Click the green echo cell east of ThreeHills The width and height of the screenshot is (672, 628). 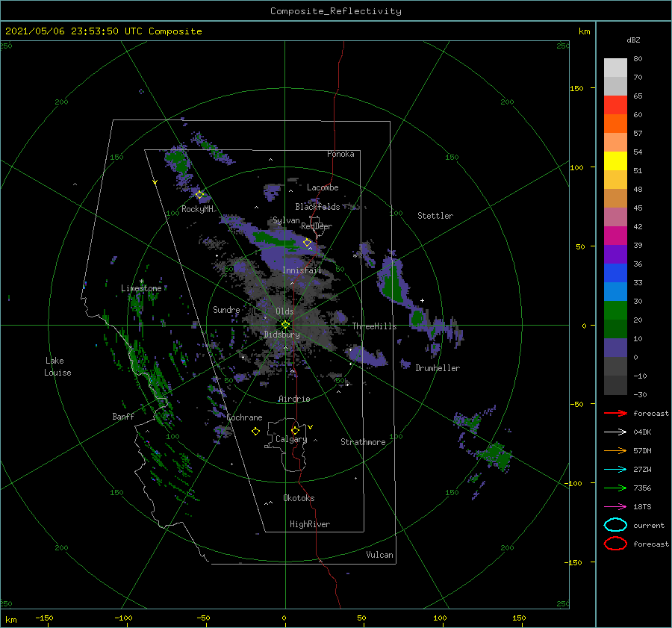point(417,318)
